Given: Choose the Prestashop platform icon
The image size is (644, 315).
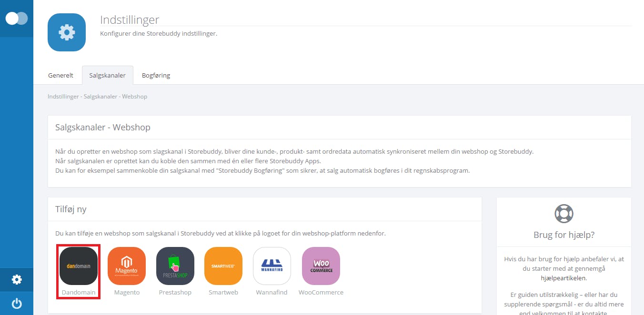Looking at the screenshot, I should pyautogui.click(x=175, y=266).
